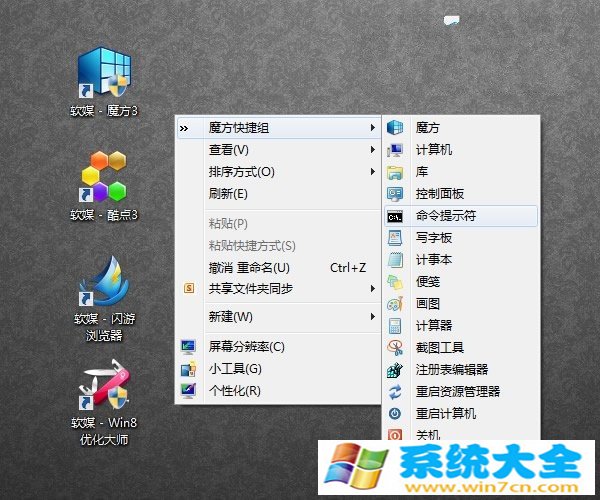
Task: Click the 魔方 label in the submenu
Action: click(x=428, y=127)
